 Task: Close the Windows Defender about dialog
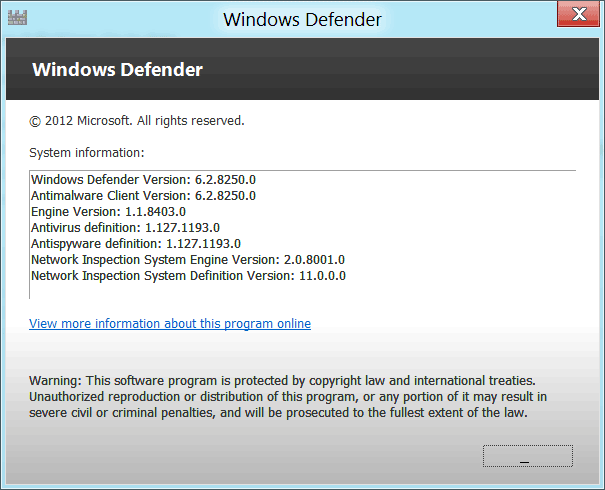(x=578, y=14)
